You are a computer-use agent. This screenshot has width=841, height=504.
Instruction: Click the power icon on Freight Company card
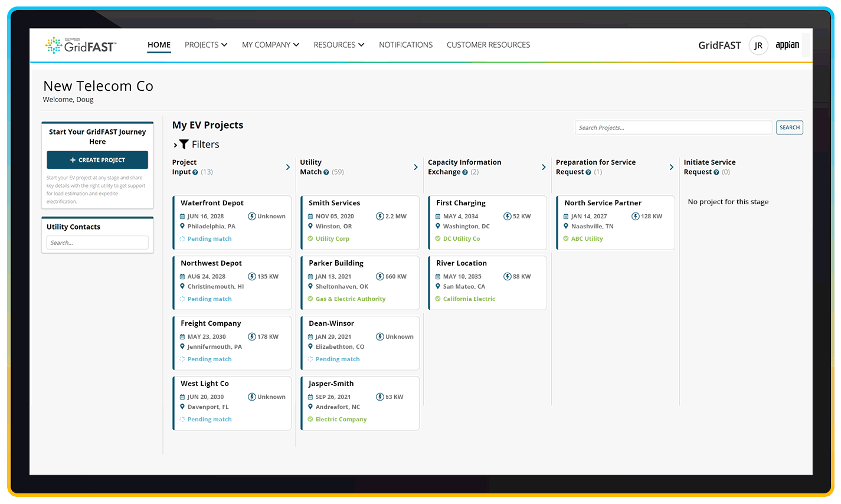(x=252, y=337)
